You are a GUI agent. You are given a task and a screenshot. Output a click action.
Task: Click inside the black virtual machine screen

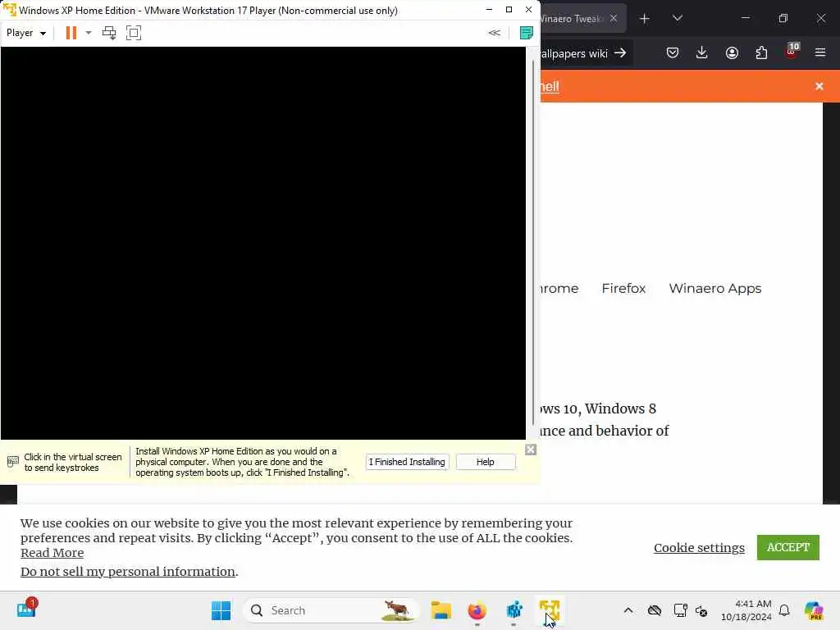pos(263,243)
